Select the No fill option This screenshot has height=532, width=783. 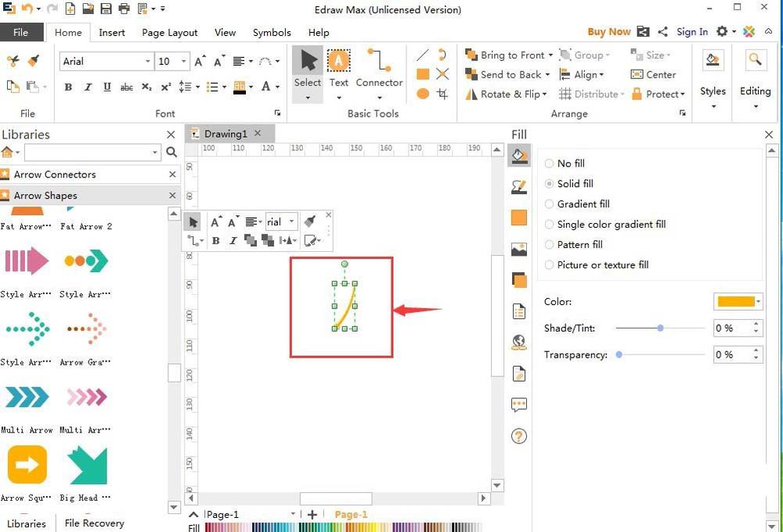[x=549, y=164]
